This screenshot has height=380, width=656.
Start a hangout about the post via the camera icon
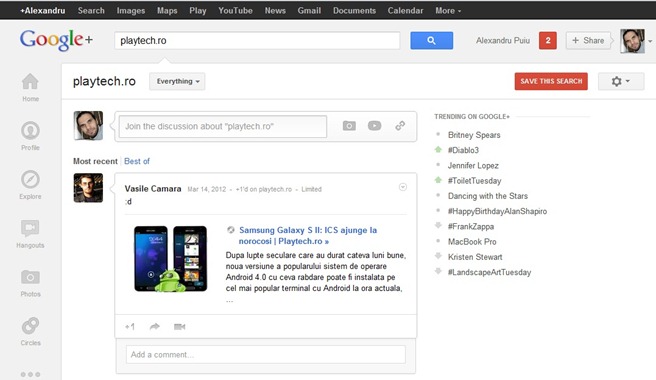[179, 326]
